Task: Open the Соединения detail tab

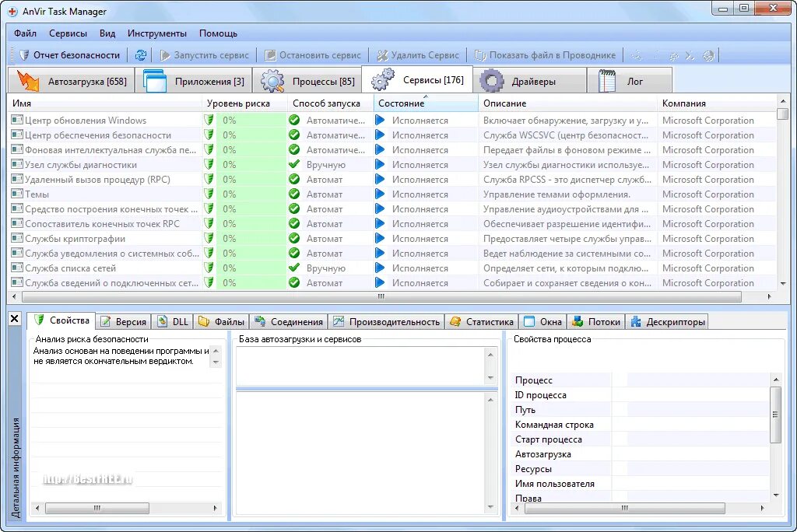Action: (x=289, y=322)
